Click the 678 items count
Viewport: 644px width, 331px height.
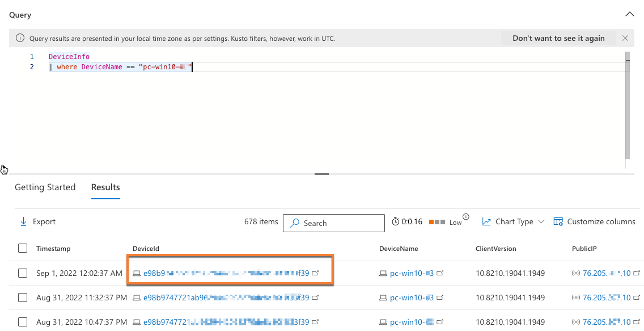point(261,221)
